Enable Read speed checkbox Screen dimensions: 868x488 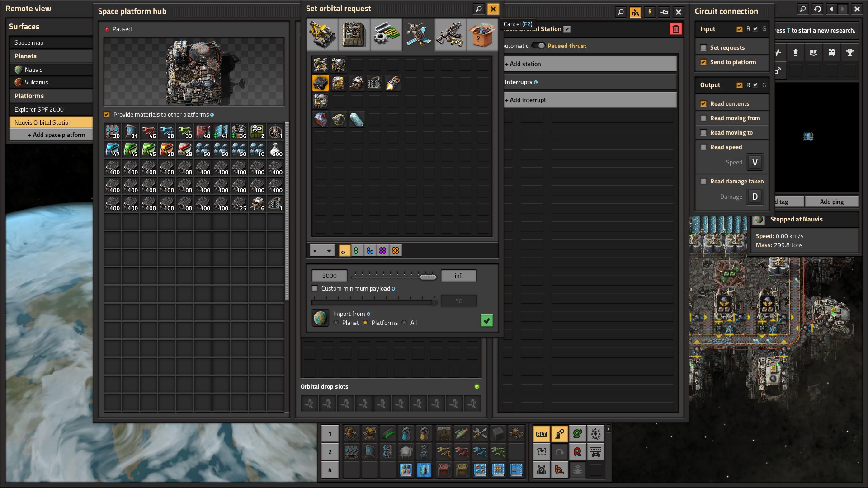tap(703, 147)
